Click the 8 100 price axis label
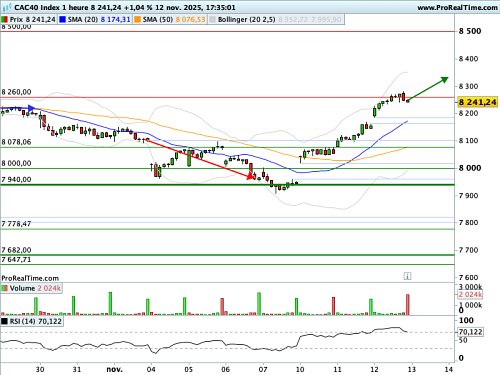The height and width of the screenshot is (375, 500). (468, 141)
